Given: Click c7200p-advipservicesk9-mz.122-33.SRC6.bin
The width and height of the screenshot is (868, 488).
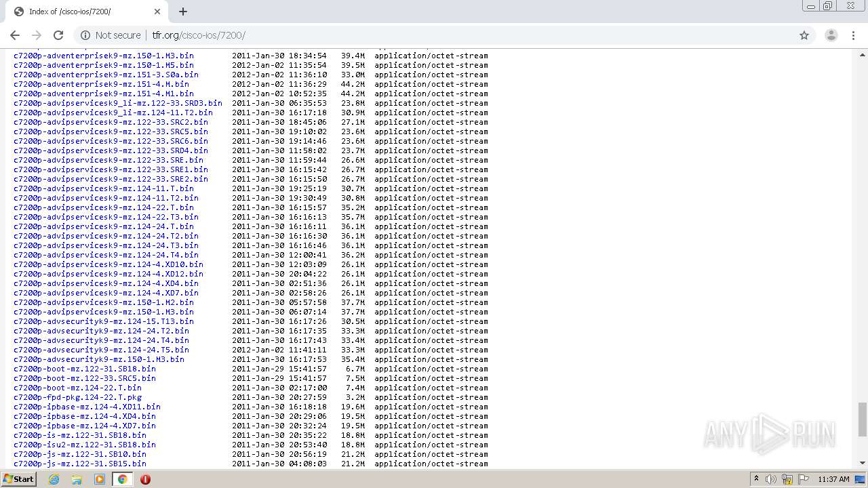Looking at the screenshot, I should tap(111, 141).
